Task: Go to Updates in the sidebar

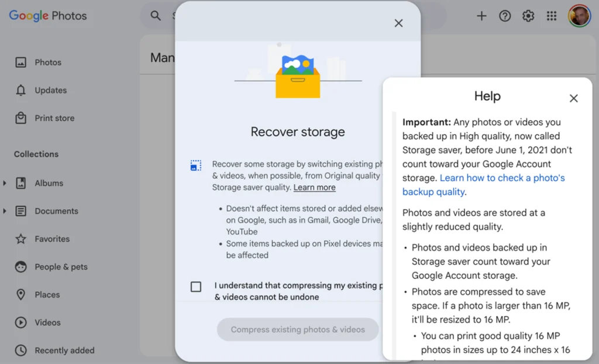Action: pos(50,91)
